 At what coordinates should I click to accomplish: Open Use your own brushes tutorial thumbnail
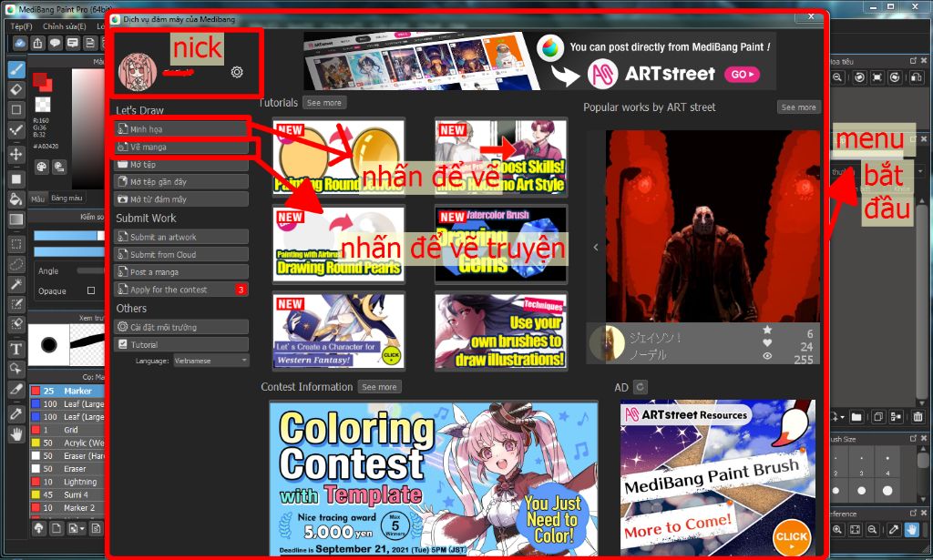pos(500,331)
